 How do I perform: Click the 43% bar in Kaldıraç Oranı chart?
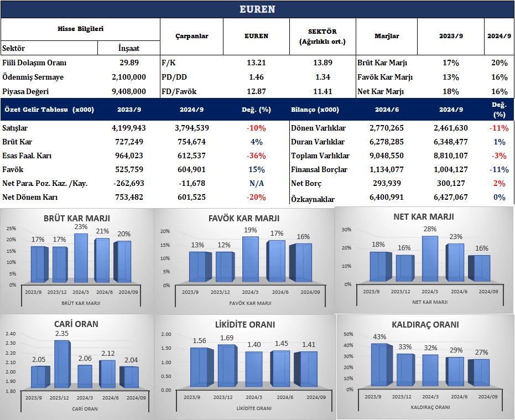coord(381,365)
